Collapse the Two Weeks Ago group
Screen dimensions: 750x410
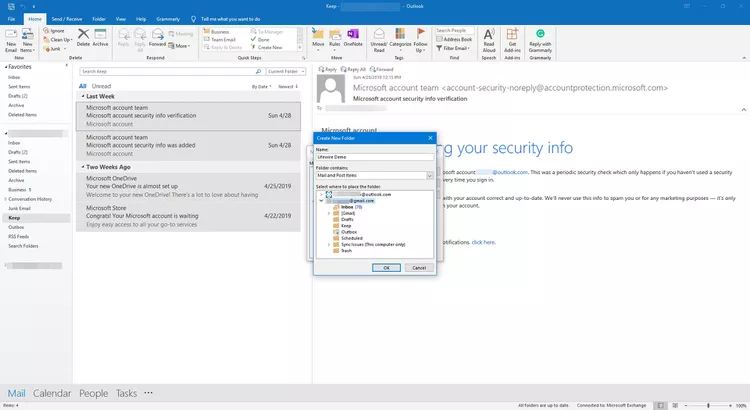coord(83,167)
